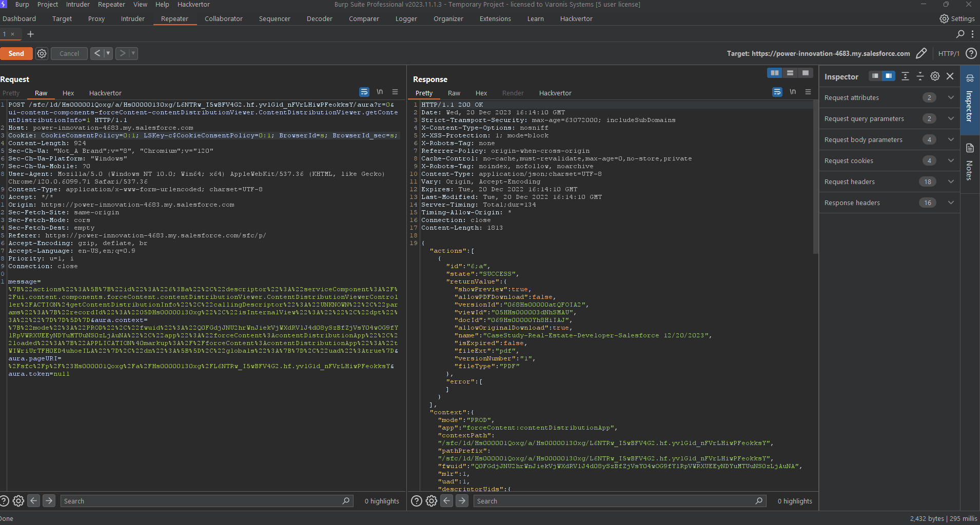Toggle response non-printable characters \n
The height and width of the screenshot is (525, 980).
pyautogui.click(x=793, y=92)
